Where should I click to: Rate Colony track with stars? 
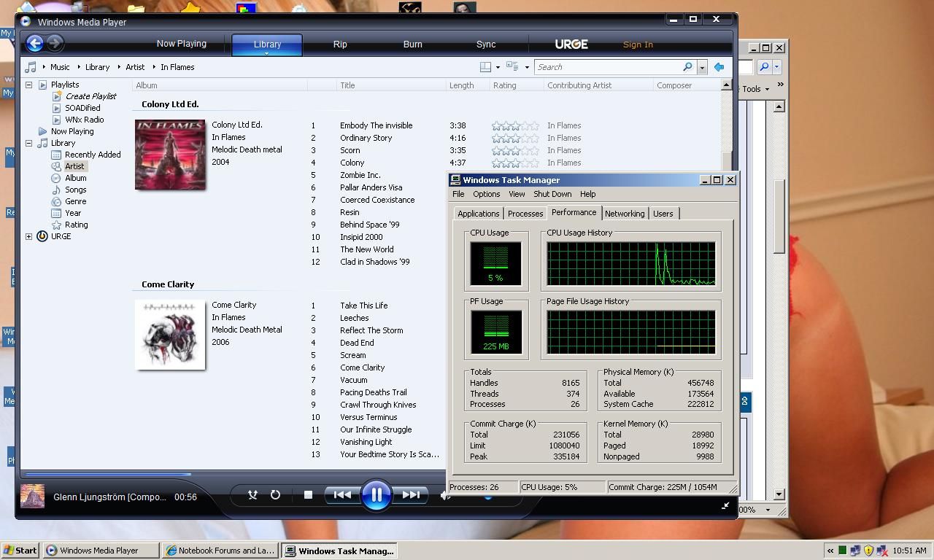click(515, 163)
